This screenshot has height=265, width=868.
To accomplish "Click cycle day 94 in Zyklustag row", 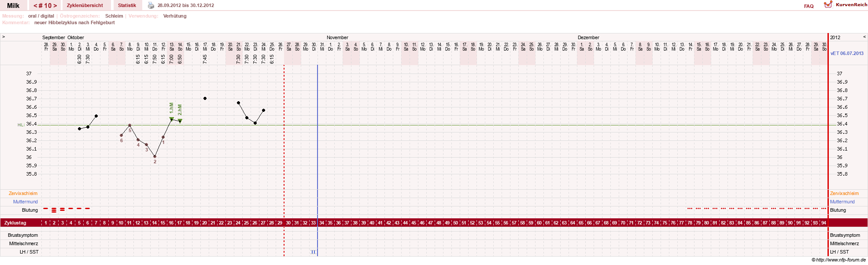I will click(824, 223).
